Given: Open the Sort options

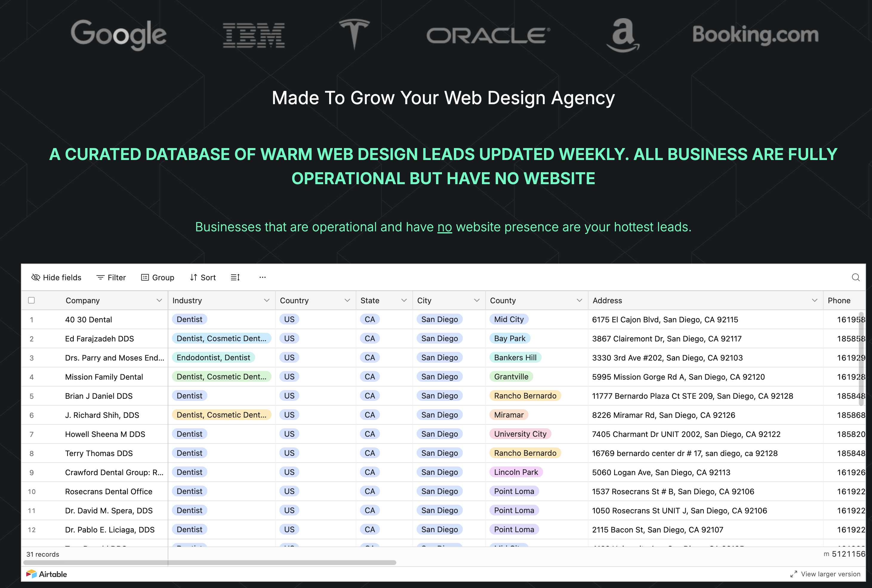Looking at the screenshot, I should [203, 278].
